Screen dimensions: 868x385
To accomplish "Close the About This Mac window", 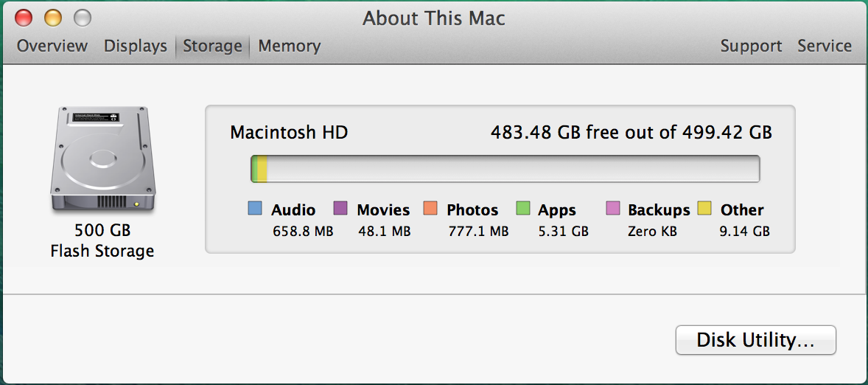I will coord(23,17).
